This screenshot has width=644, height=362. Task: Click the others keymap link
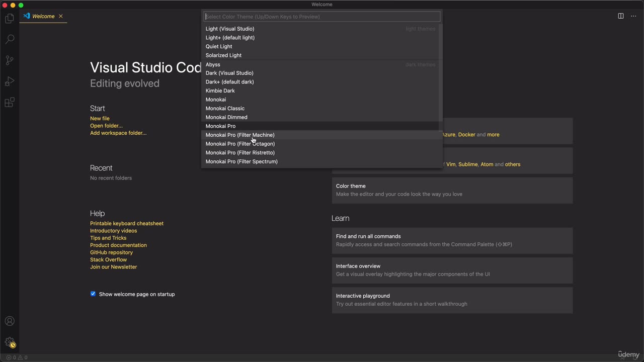coord(513,164)
